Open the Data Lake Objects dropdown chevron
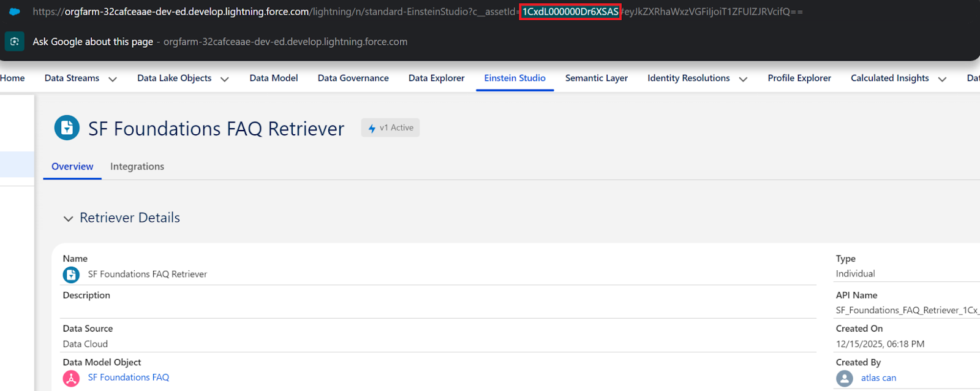The width and height of the screenshot is (980, 391). (x=225, y=79)
